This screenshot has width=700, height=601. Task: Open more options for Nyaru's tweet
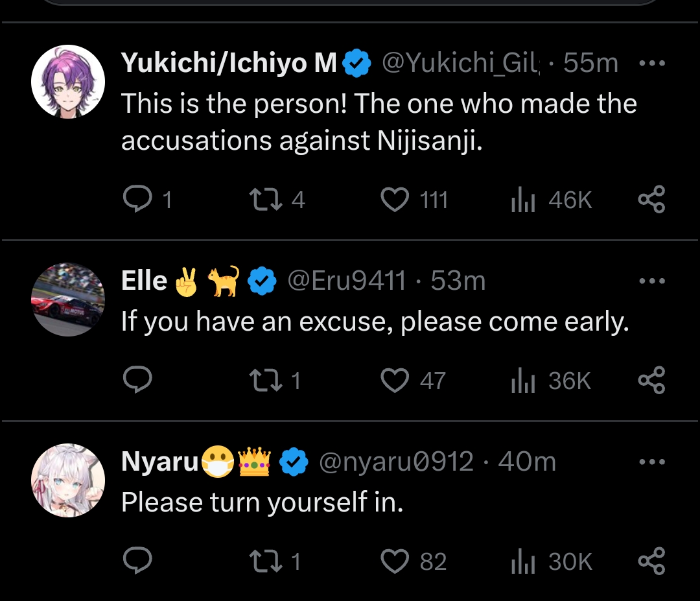[652, 462]
